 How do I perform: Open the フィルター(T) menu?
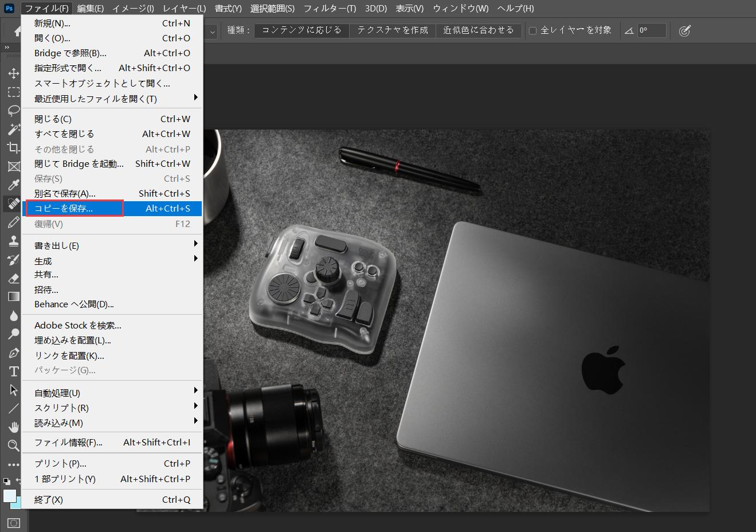click(x=330, y=8)
